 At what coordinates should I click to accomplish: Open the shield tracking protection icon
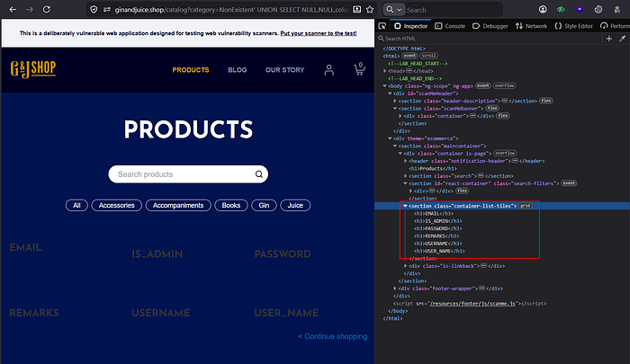point(94,9)
